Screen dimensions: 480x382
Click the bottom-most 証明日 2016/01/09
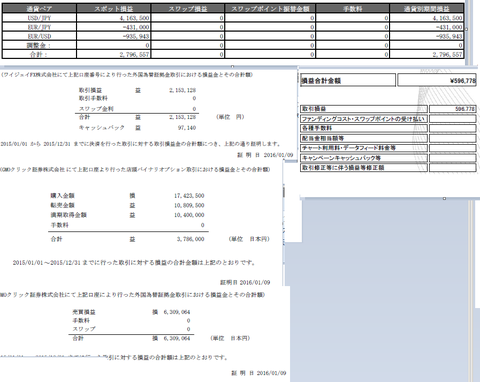(259, 373)
